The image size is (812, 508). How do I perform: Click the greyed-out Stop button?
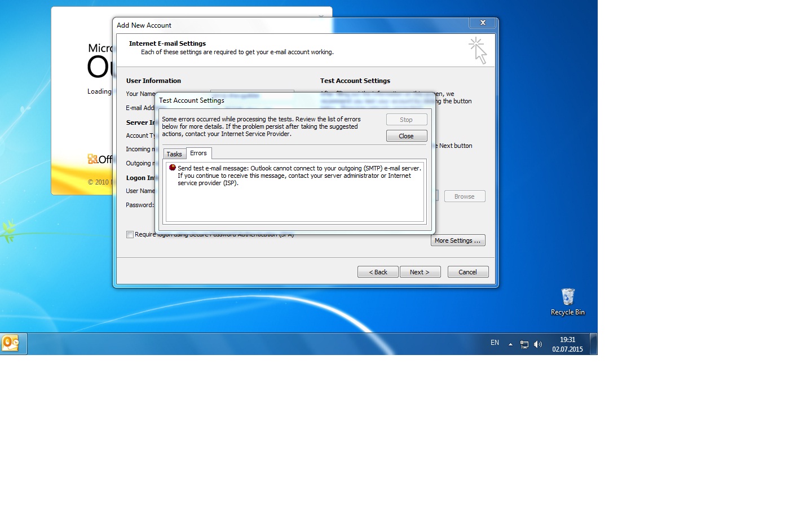(x=407, y=120)
